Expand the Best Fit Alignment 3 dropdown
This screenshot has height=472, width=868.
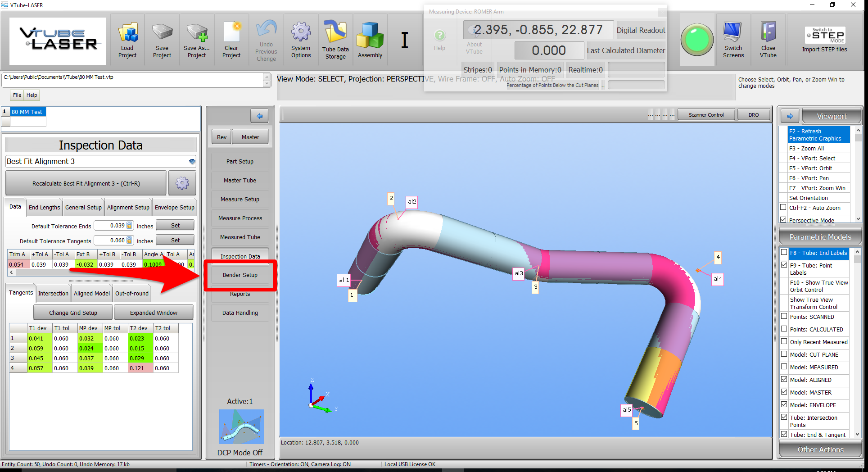pos(192,161)
